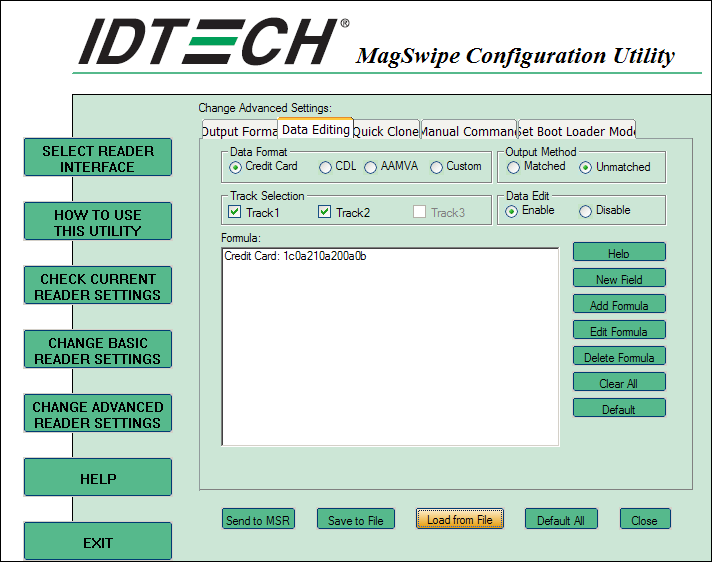
Task: Open How To Use This Utility
Action: click(x=98, y=221)
